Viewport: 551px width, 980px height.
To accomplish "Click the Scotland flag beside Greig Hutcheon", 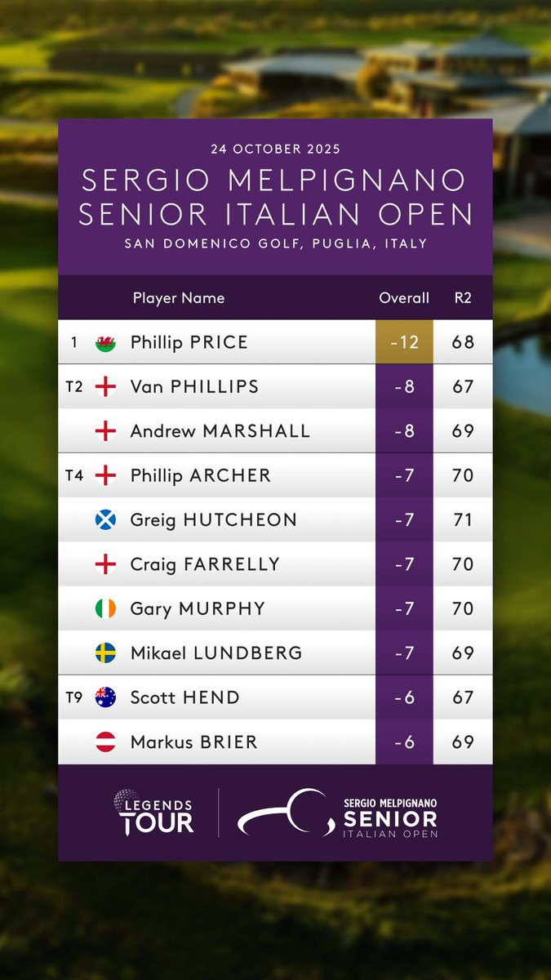I will [x=105, y=520].
